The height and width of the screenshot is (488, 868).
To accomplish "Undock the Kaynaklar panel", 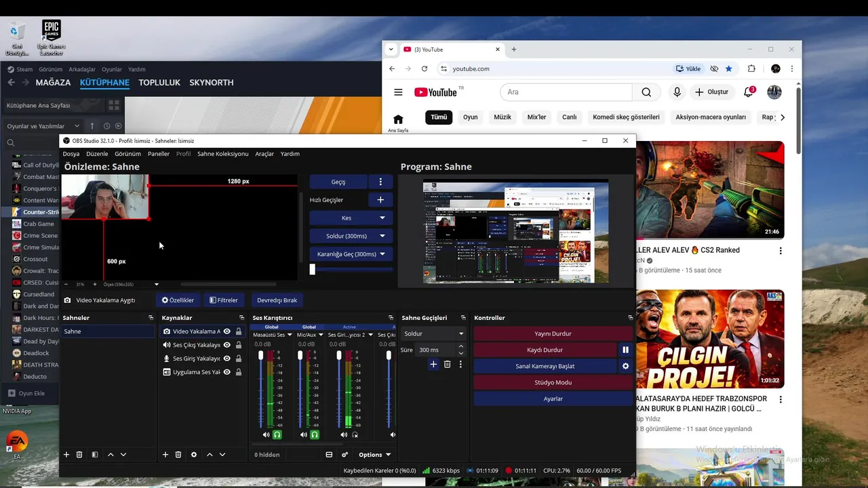I will (241, 318).
